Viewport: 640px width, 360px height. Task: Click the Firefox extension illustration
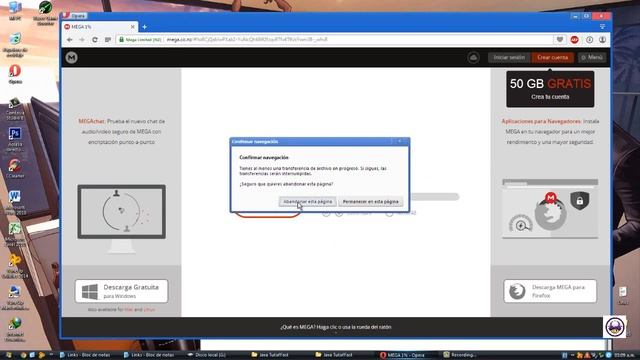[550, 208]
